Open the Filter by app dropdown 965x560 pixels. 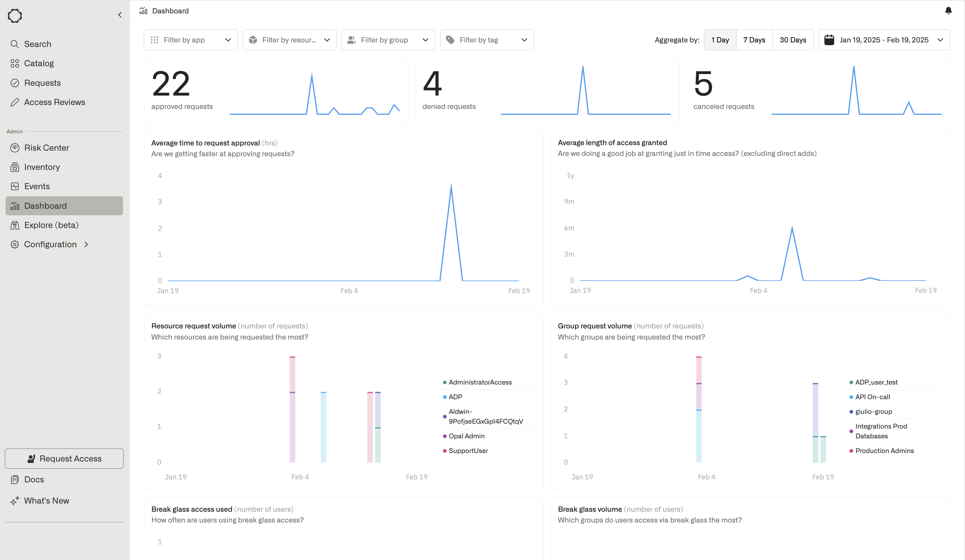[190, 40]
